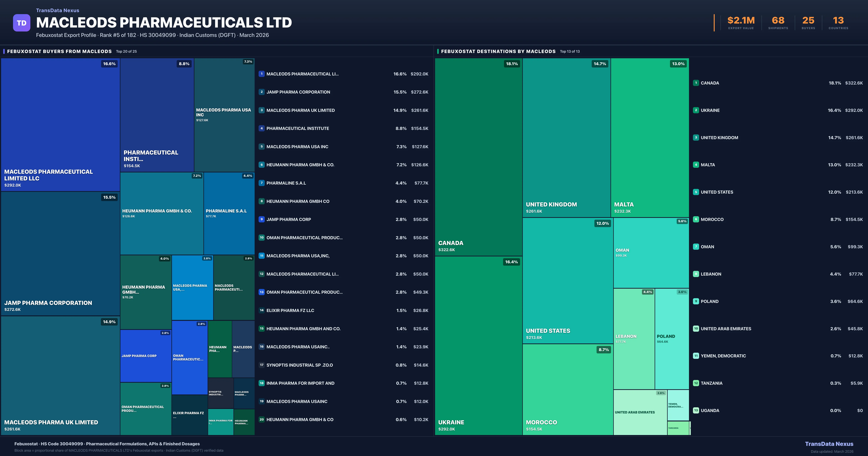Click rank badge 10 beside United Arab Emirates
The height and width of the screenshot is (456, 868).
click(696, 328)
